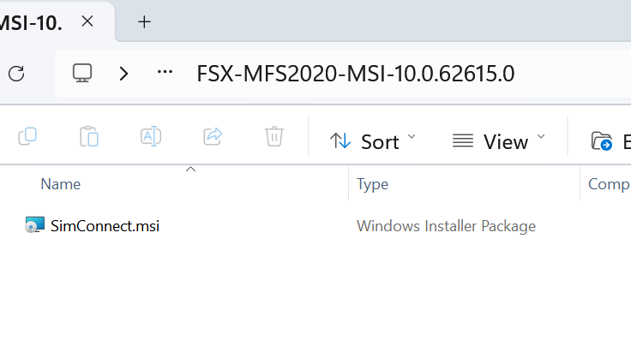Select the SimConnect.msi file
Screen dimensions: 631x364
105,226
